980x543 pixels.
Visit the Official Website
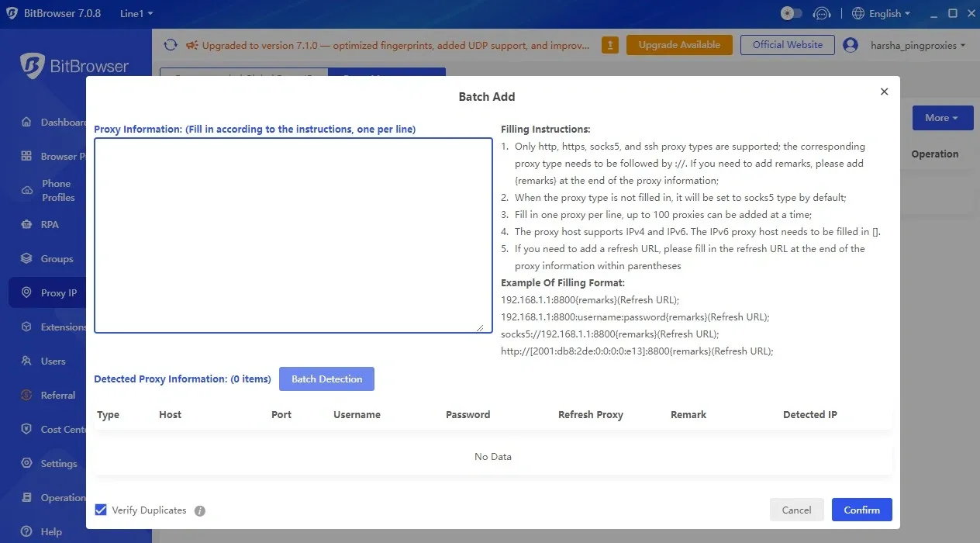coord(787,45)
